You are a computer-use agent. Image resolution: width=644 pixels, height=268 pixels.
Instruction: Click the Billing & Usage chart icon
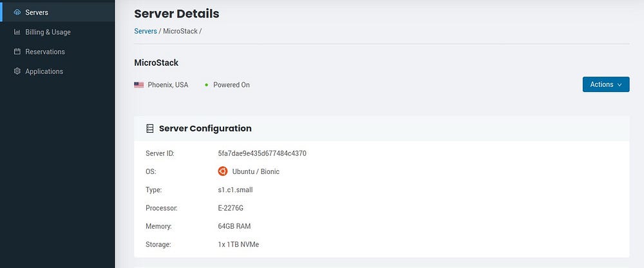pos(17,32)
